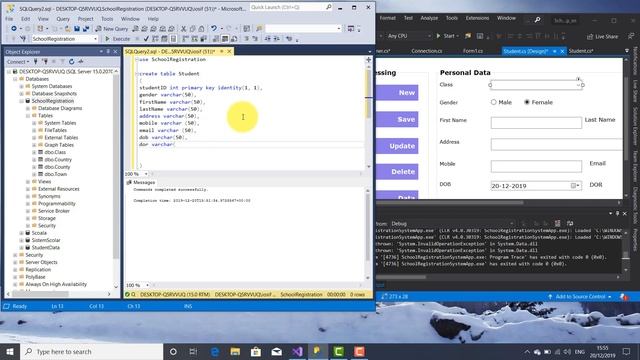Expand the dbo.Class table node
Viewport: 640px width, 360px height.
pos(34,152)
